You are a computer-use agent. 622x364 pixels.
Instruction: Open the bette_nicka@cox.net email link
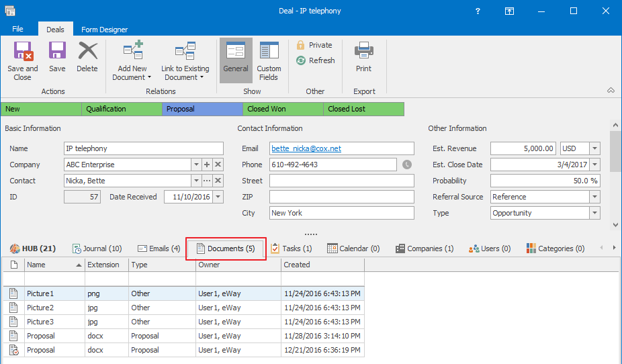[306, 148]
